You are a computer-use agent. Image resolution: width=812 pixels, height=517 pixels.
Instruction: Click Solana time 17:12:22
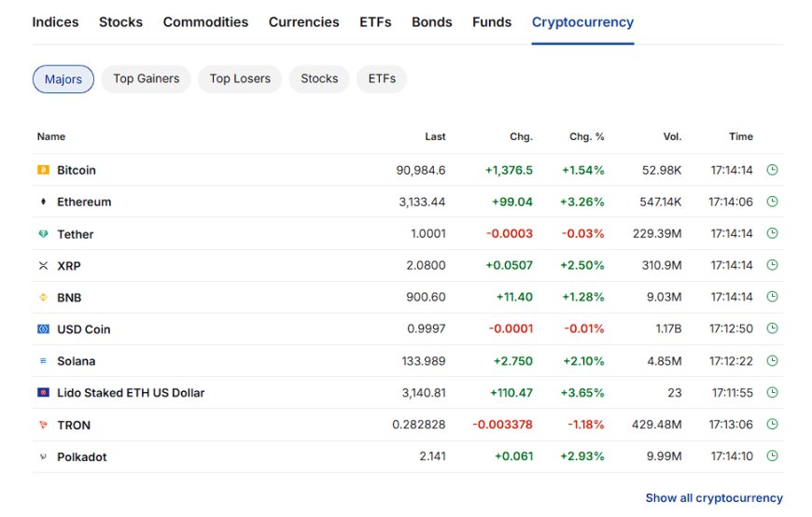click(x=731, y=361)
